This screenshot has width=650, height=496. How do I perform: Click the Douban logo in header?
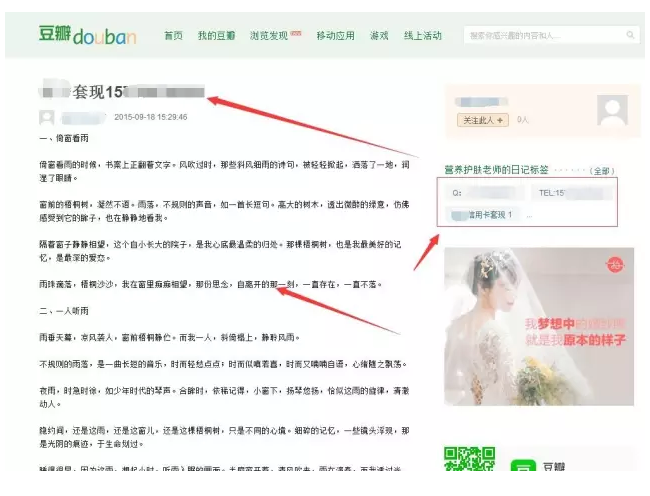coord(86,35)
